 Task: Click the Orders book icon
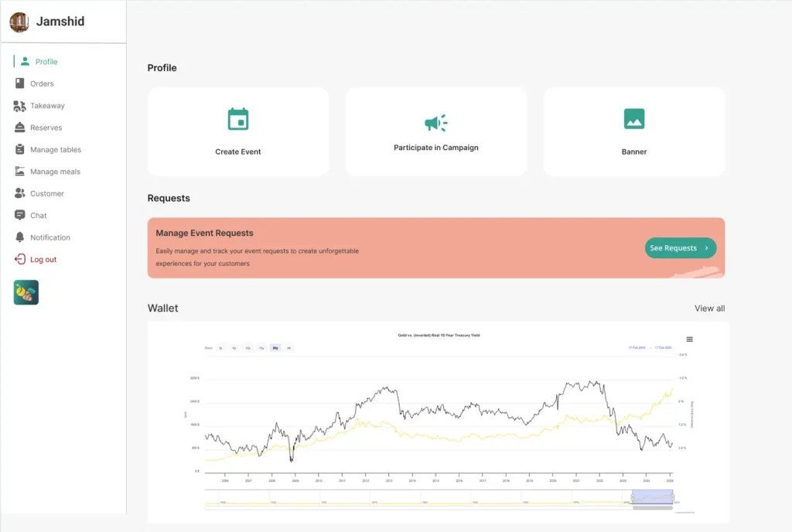[x=19, y=84]
